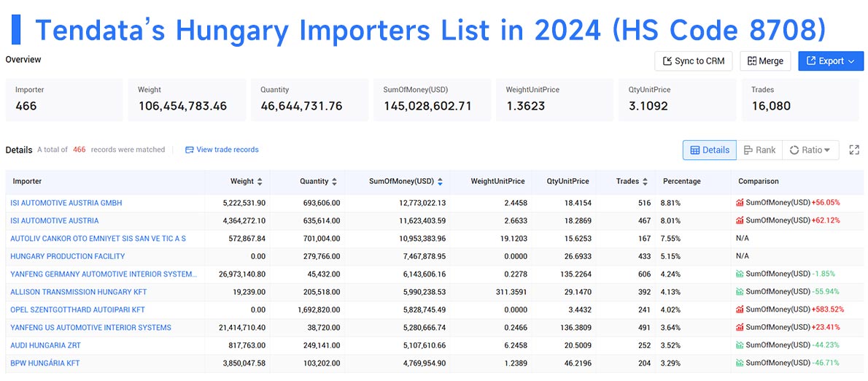868x381 pixels.
Task: Click the QtyUnitPrice column header
Action: point(568,181)
